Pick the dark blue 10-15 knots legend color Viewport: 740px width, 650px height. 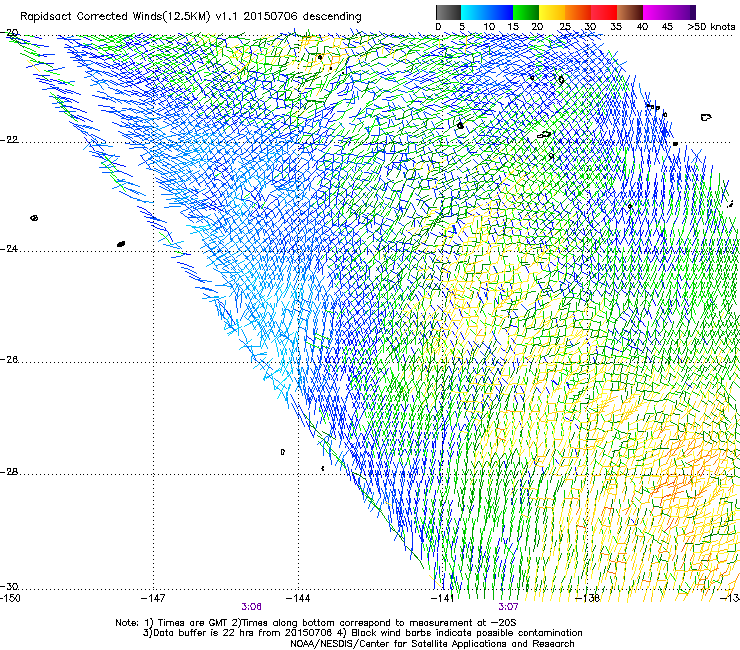tap(500, 12)
